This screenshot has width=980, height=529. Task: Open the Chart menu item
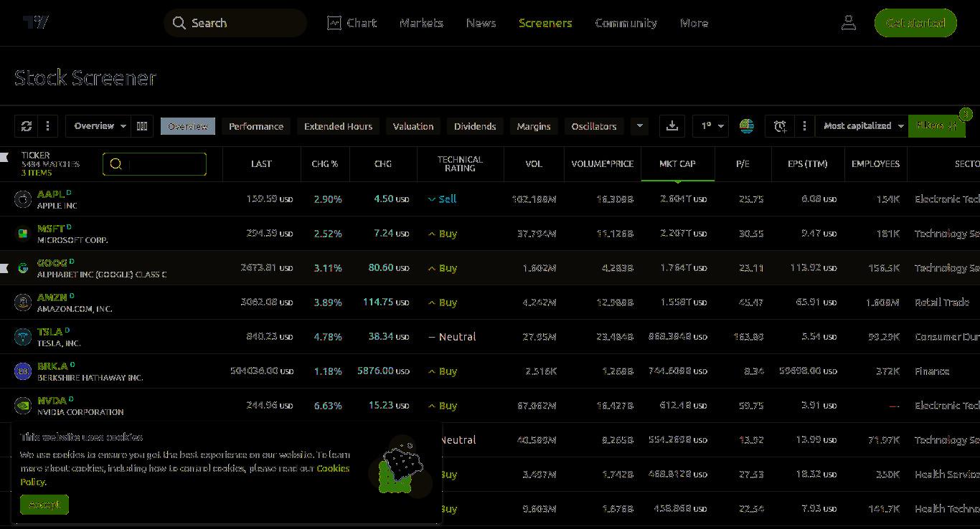[x=352, y=23]
